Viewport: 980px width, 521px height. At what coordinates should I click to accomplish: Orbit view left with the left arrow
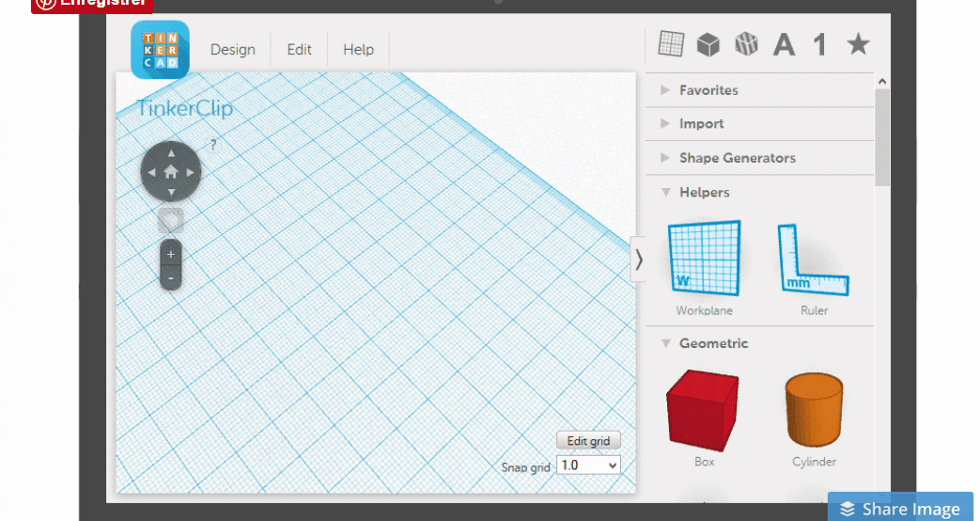(152, 172)
